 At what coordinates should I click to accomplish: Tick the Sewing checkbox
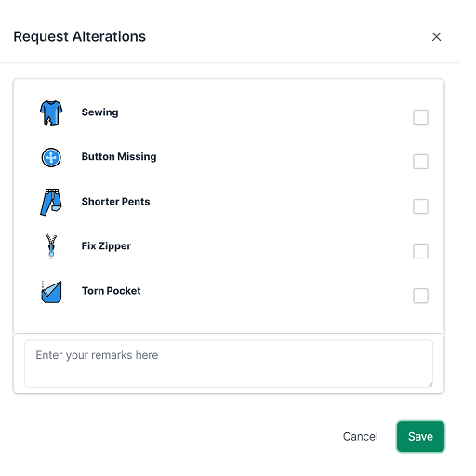tap(420, 117)
